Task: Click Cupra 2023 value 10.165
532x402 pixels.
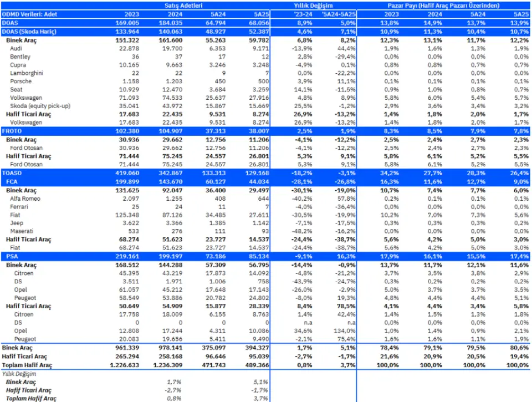Action: tap(129, 65)
